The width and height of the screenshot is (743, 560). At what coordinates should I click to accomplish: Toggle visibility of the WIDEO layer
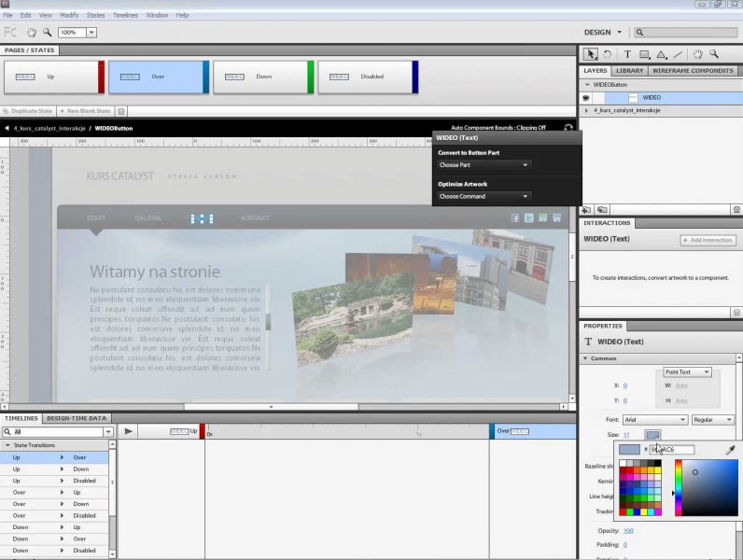pyautogui.click(x=586, y=97)
